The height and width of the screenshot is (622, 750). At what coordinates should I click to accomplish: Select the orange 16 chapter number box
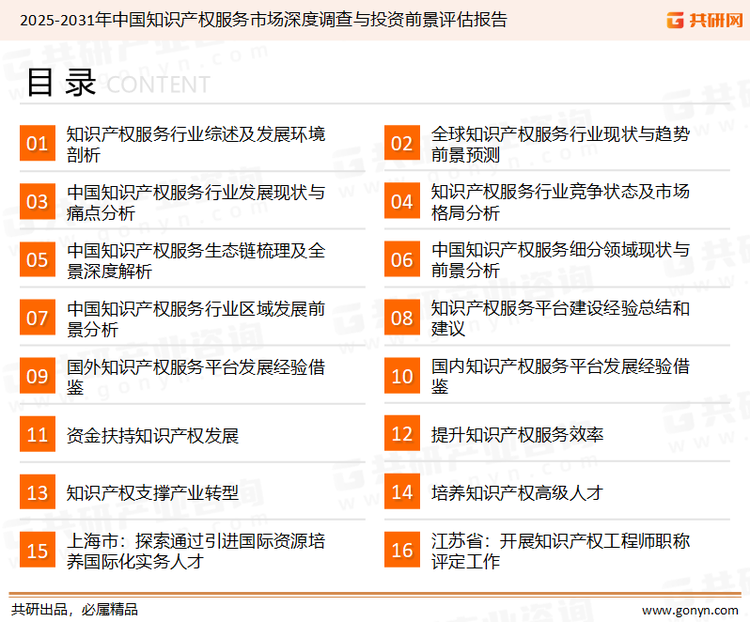click(x=402, y=550)
